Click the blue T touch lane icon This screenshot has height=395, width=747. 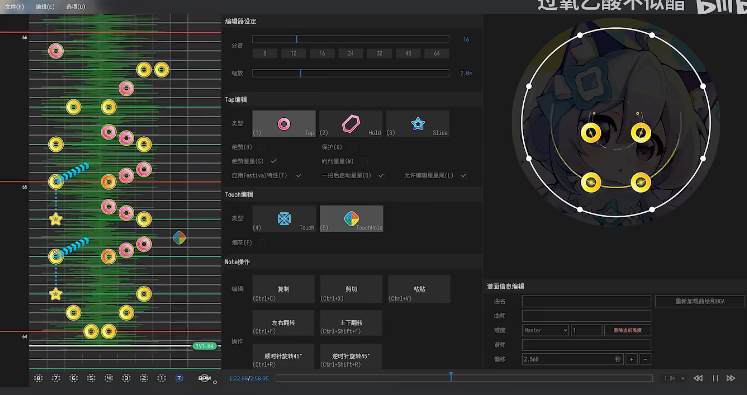(x=179, y=378)
